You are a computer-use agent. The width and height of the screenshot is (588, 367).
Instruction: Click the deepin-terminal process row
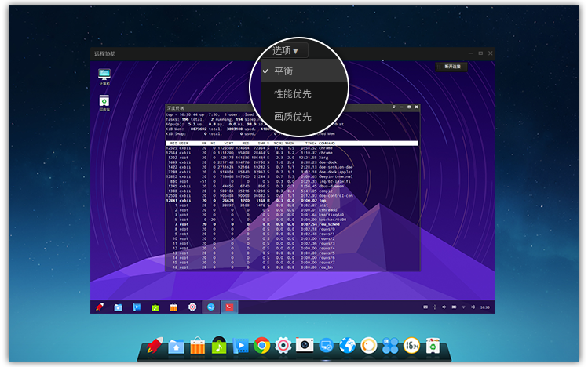pos(293,176)
